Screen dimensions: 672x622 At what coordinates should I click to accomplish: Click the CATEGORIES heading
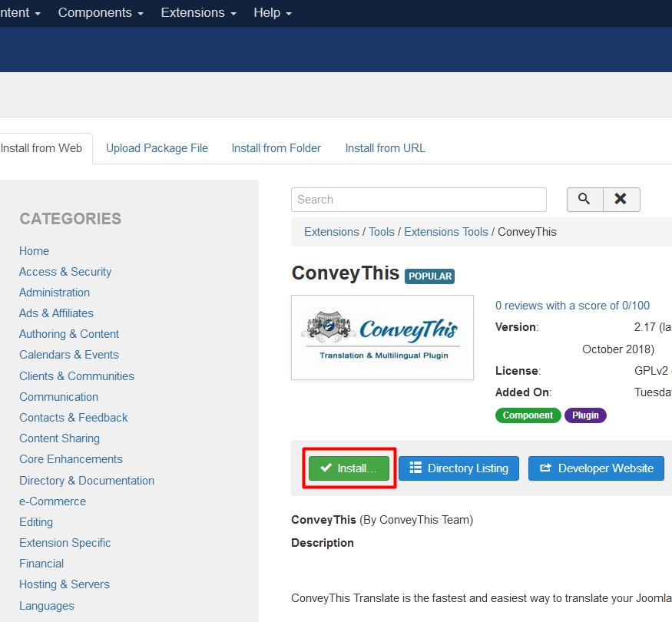[x=71, y=219]
